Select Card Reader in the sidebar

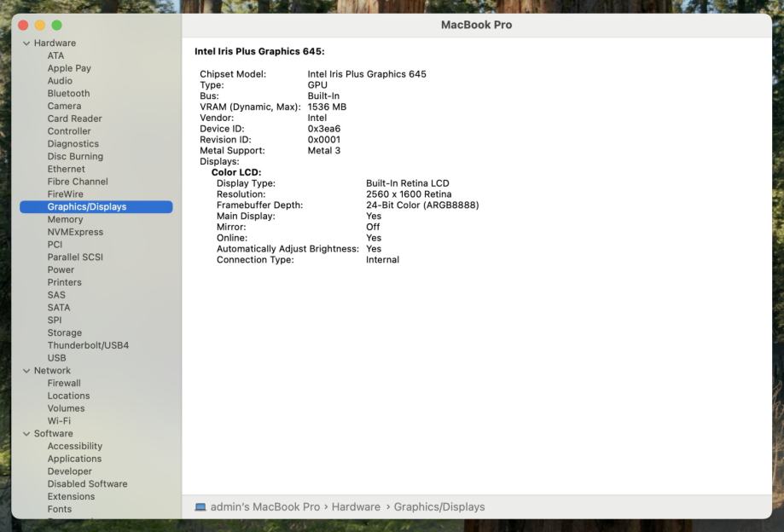pyautogui.click(x=74, y=119)
